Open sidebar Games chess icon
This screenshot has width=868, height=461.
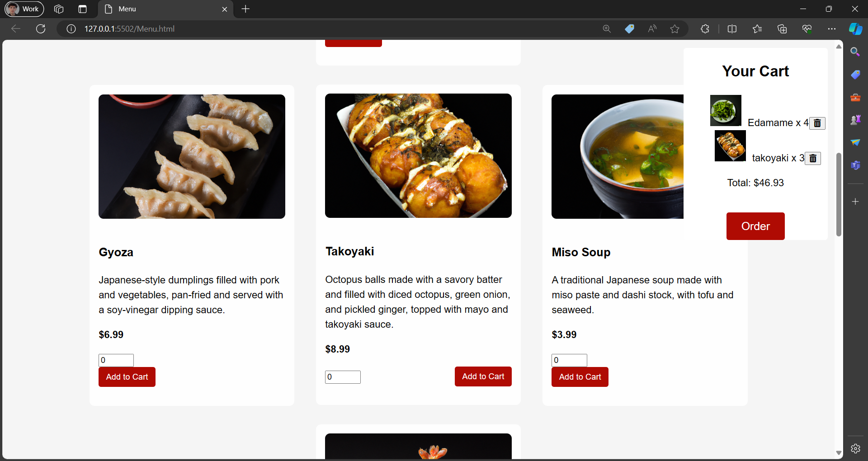pos(855,120)
